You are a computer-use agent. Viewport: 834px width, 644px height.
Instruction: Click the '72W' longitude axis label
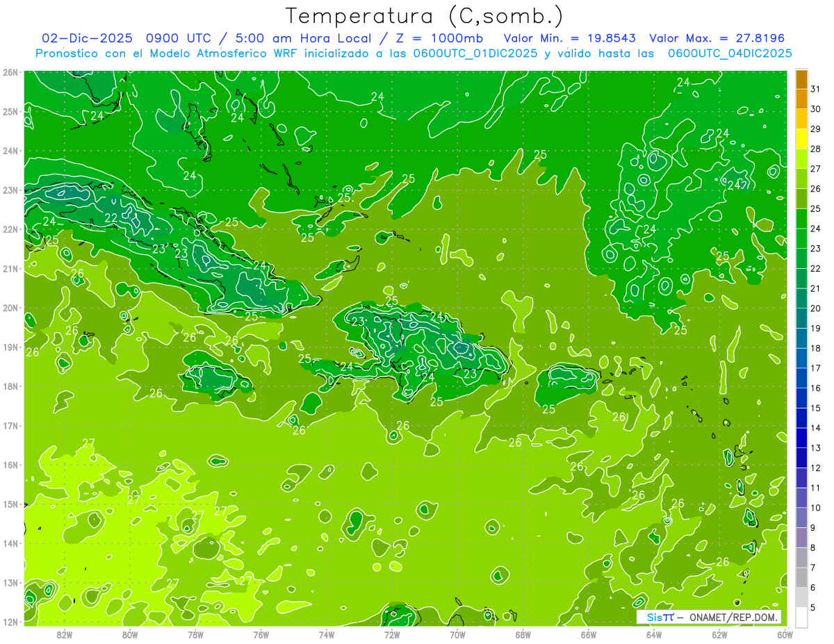(x=392, y=634)
